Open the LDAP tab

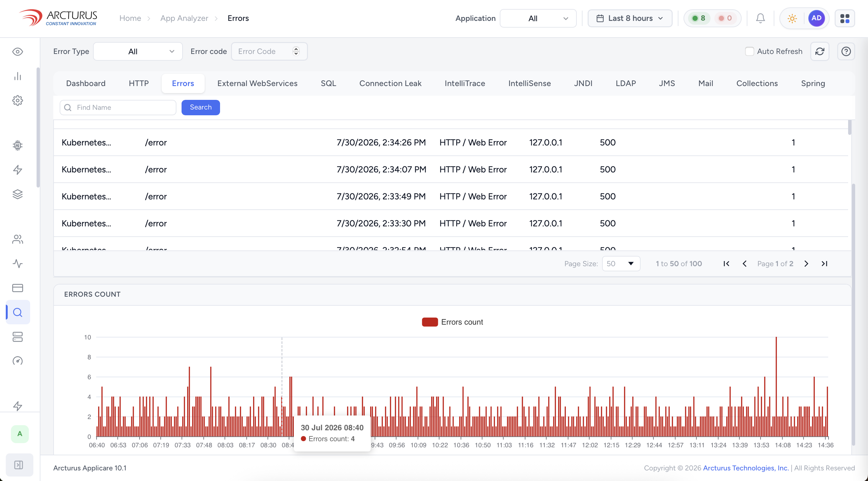point(626,83)
